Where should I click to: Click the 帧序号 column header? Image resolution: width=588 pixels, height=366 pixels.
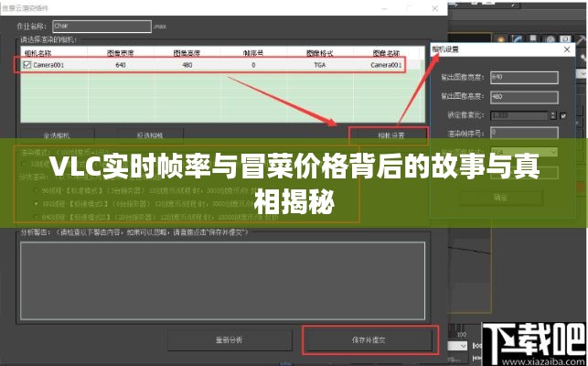(x=253, y=53)
